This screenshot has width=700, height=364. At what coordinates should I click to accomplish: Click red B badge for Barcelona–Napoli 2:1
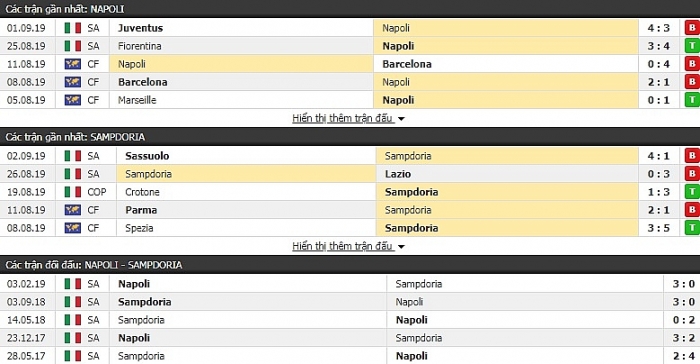coord(692,82)
